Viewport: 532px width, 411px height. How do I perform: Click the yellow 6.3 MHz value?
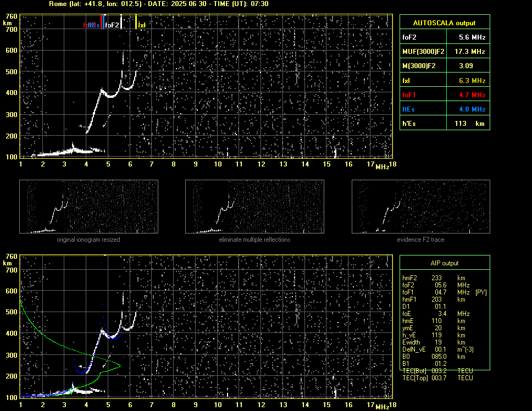(472, 81)
